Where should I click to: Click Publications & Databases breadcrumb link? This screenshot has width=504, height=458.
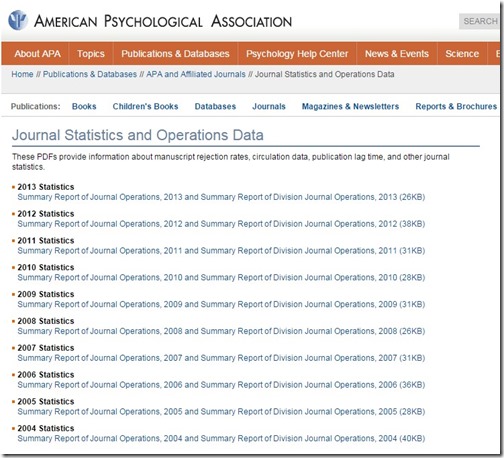pos(90,74)
